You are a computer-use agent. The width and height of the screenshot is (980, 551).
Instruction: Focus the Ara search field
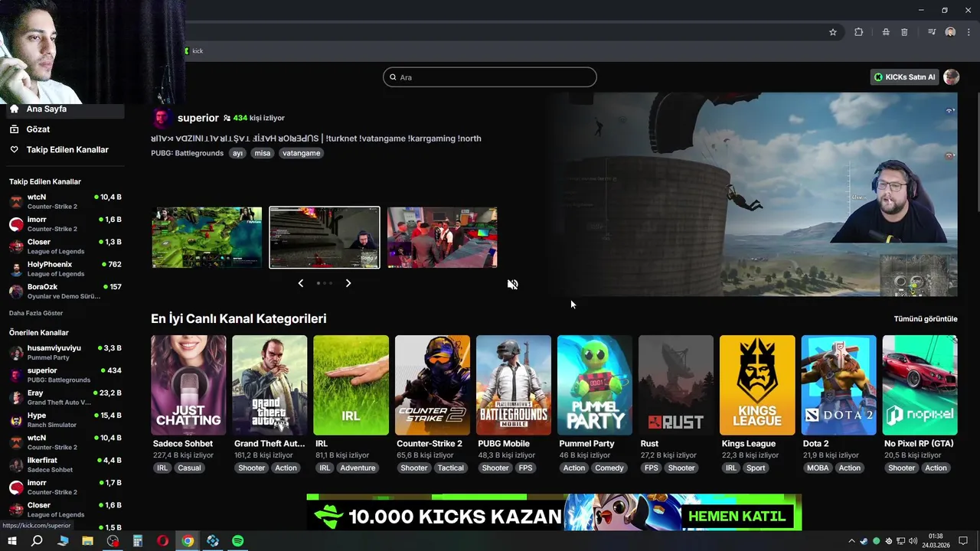click(490, 77)
